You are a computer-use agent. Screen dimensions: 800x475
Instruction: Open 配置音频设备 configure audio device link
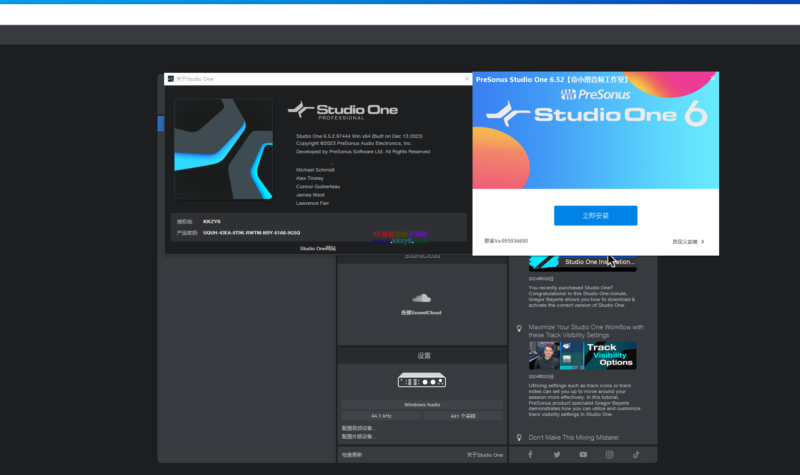click(359, 428)
